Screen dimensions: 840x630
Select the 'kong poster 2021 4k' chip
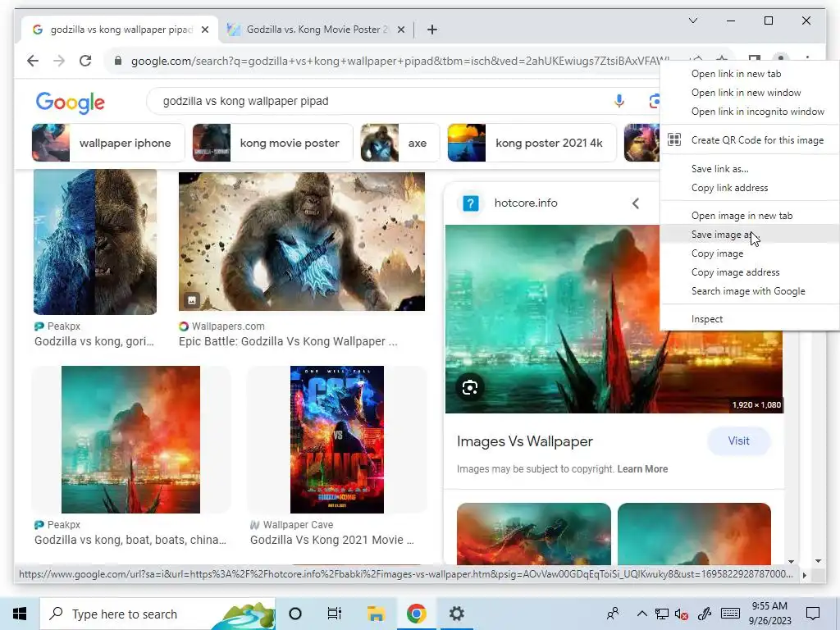click(532, 143)
